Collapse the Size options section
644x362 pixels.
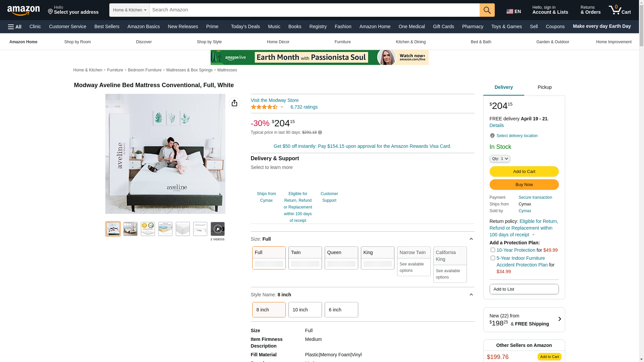(471, 239)
